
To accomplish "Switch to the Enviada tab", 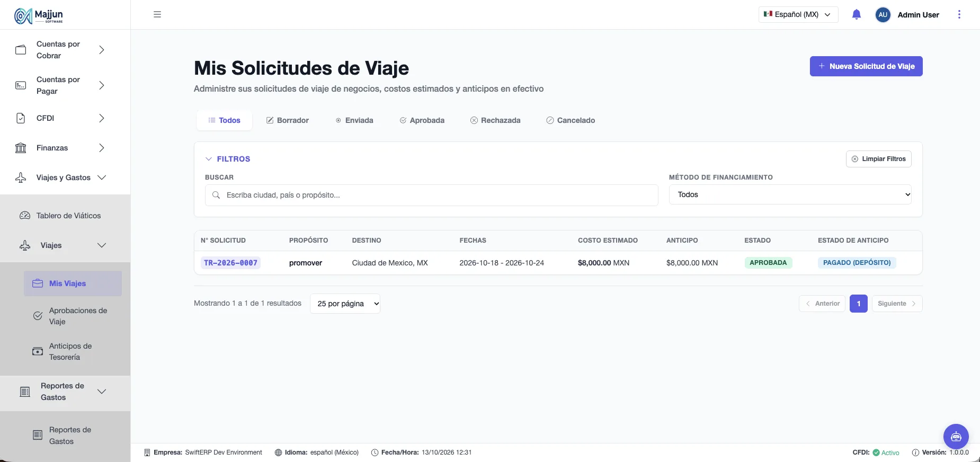I will 354,120.
